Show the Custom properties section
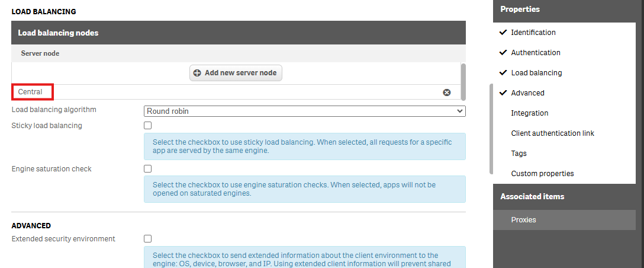Viewport: 644px width, 268px height. click(x=542, y=174)
